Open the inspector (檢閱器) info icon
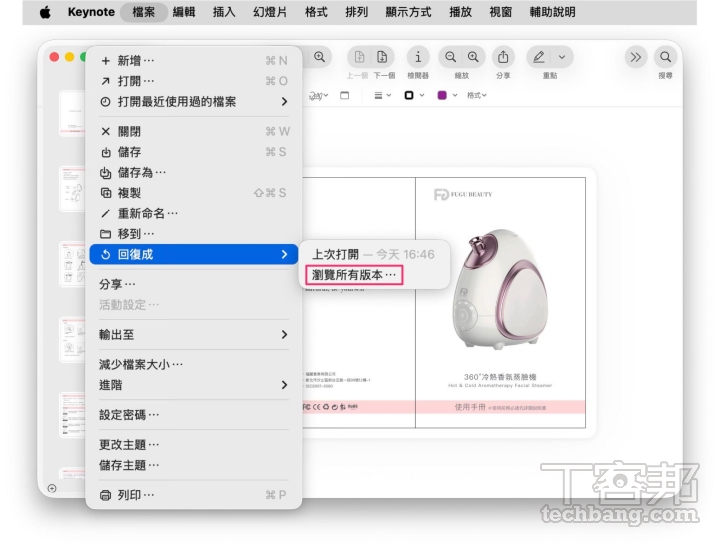 click(x=418, y=57)
